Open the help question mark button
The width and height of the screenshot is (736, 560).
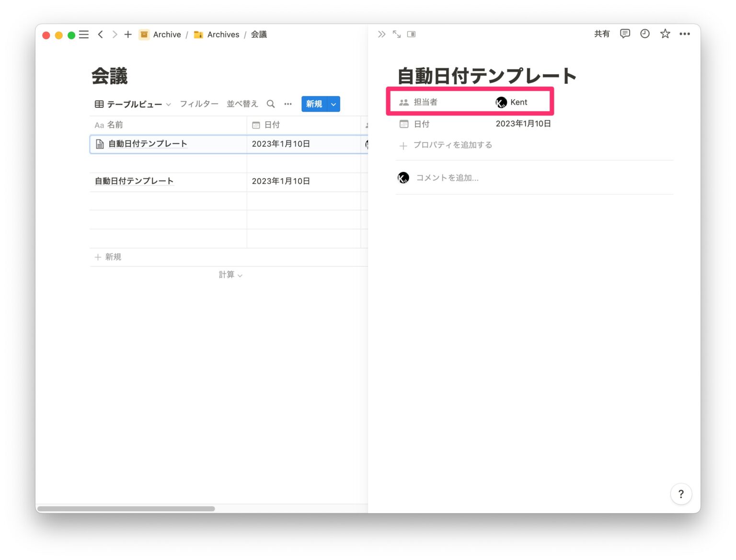681,494
